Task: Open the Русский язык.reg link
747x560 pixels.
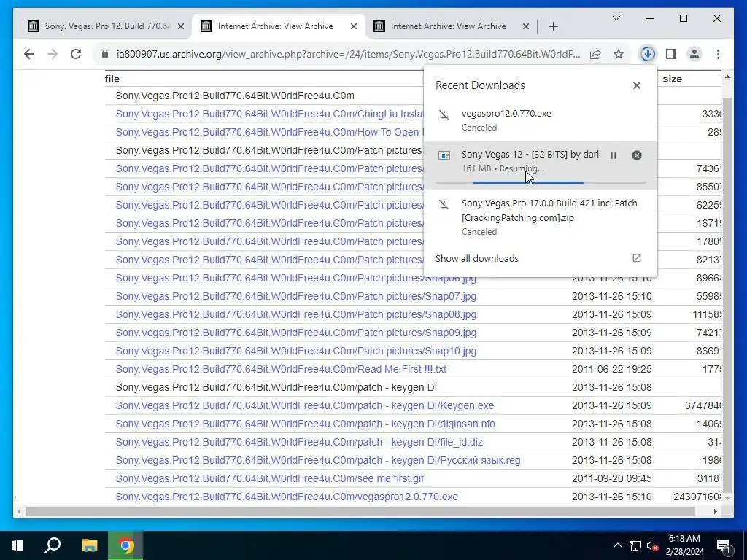Action: (x=318, y=460)
